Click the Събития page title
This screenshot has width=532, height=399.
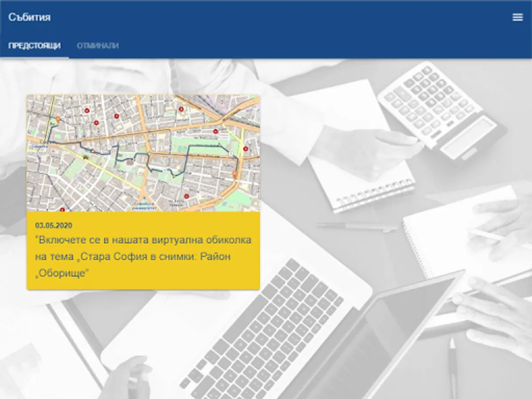[x=29, y=17]
